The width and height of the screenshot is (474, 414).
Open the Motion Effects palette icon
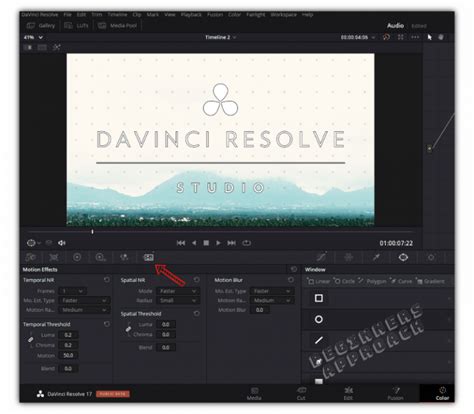(149, 257)
